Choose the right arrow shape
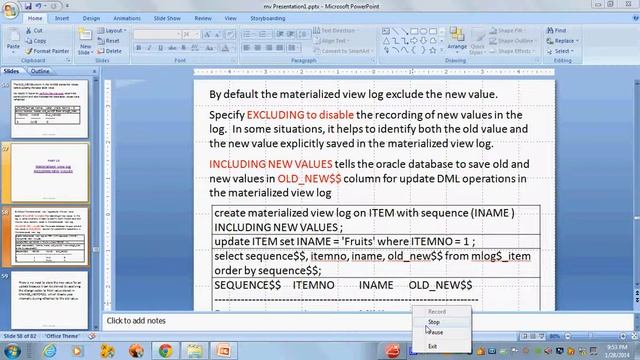Viewport: 640px width, 360px height. [414, 41]
